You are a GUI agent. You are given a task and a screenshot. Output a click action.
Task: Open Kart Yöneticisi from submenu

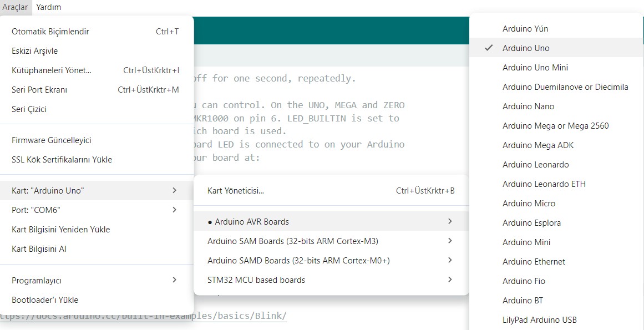[x=236, y=191]
